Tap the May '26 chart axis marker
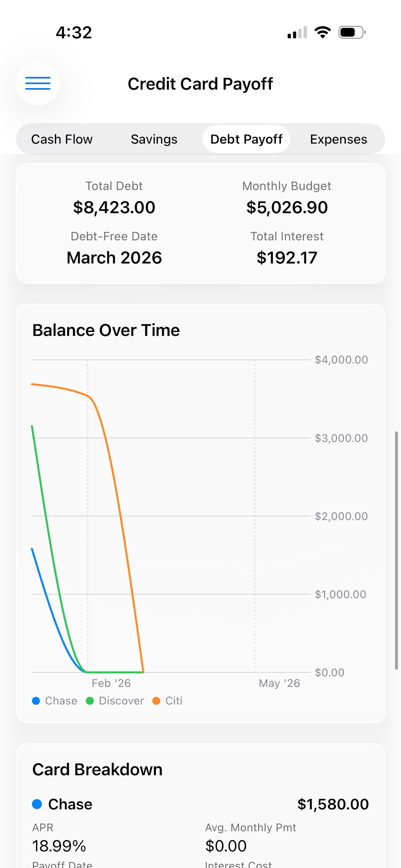 tap(279, 683)
